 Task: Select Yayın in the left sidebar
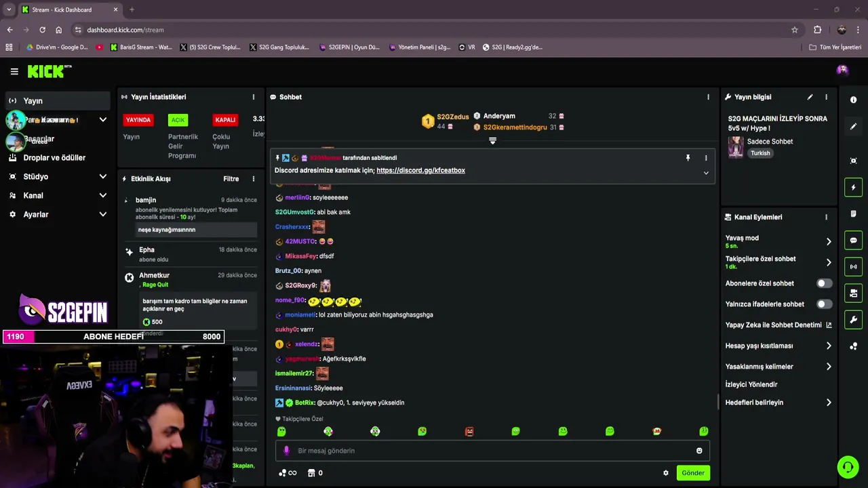point(58,100)
